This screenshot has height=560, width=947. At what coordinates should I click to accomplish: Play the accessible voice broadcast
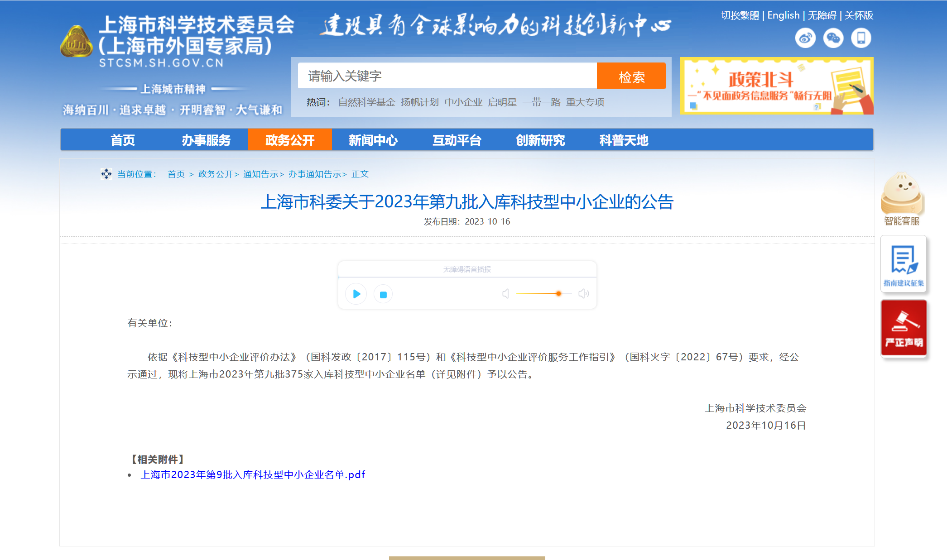coord(356,294)
